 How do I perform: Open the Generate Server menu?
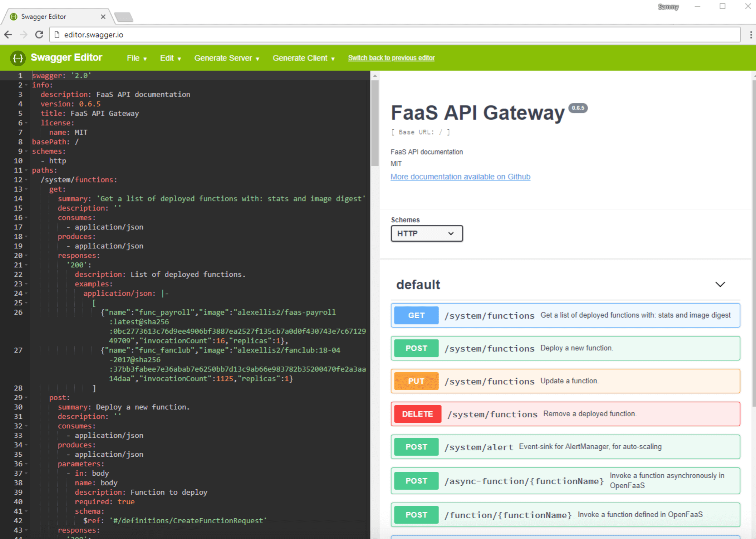227,58
